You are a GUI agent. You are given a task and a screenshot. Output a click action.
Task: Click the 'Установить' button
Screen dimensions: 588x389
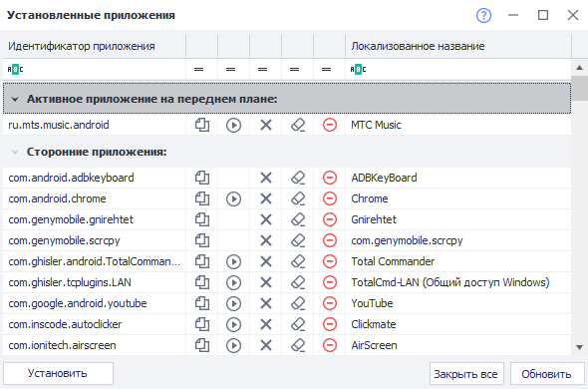click(58, 373)
